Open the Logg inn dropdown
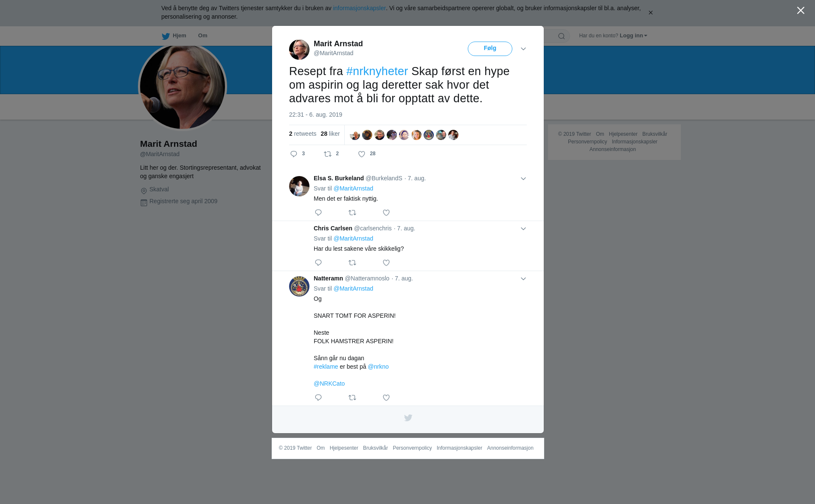This screenshot has height=504, width=815. click(x=633, y=36)
